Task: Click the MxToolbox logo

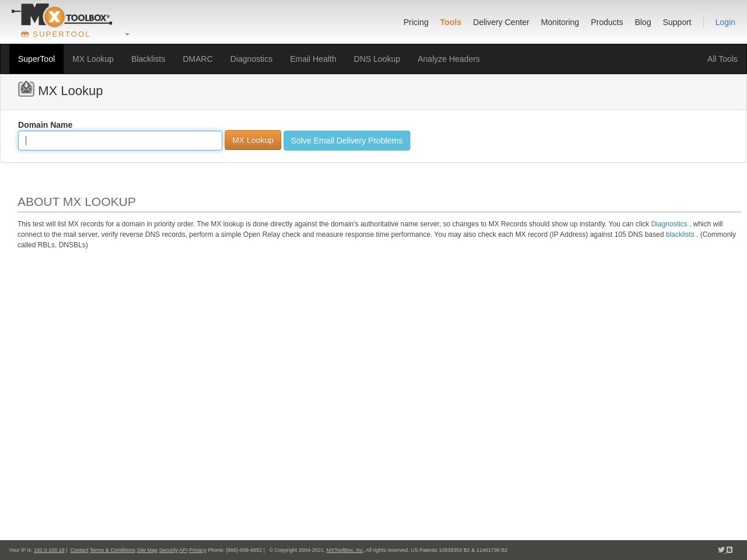Action: click(62, 16)
